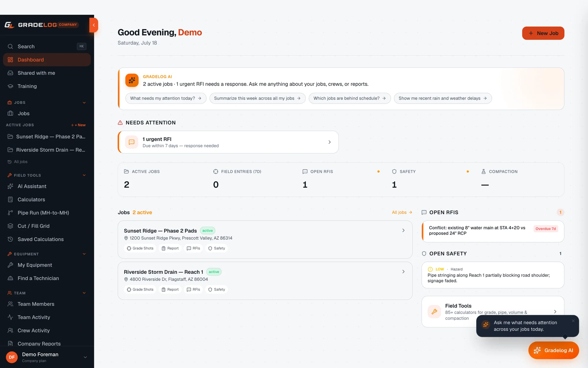
Task: Create a New Job
Action: pos(543,33)
